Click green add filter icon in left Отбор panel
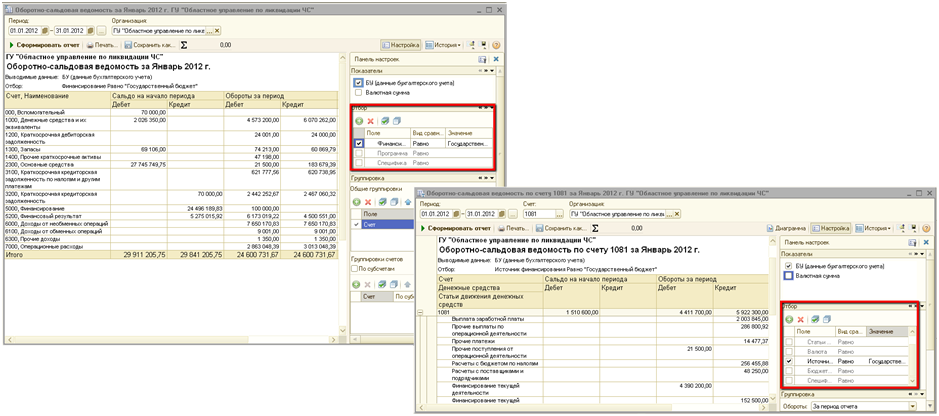939x416 pixels. tap(359, 120)
